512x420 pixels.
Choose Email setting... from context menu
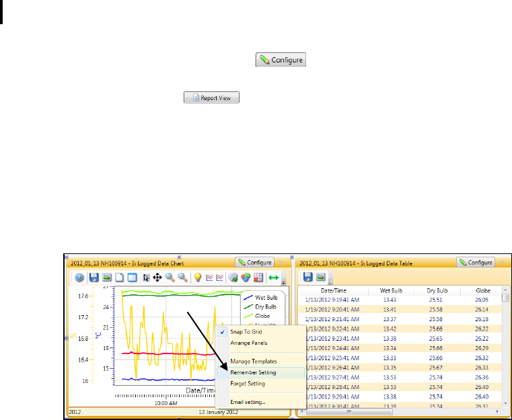pyautogui.click(x=260, y=402)
